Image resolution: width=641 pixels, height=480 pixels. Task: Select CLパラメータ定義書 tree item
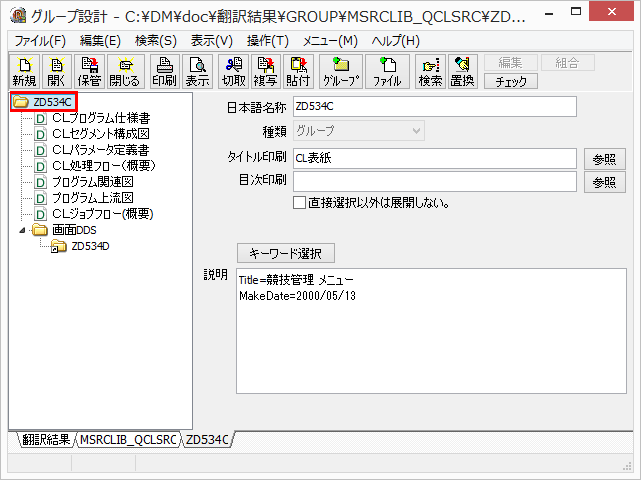point(92,150)
